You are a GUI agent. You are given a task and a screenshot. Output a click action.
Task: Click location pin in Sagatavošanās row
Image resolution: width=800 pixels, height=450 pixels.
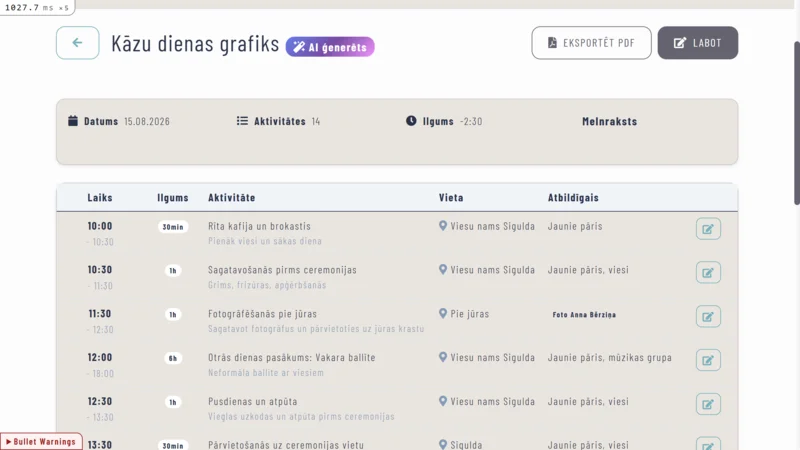[443, 269]
